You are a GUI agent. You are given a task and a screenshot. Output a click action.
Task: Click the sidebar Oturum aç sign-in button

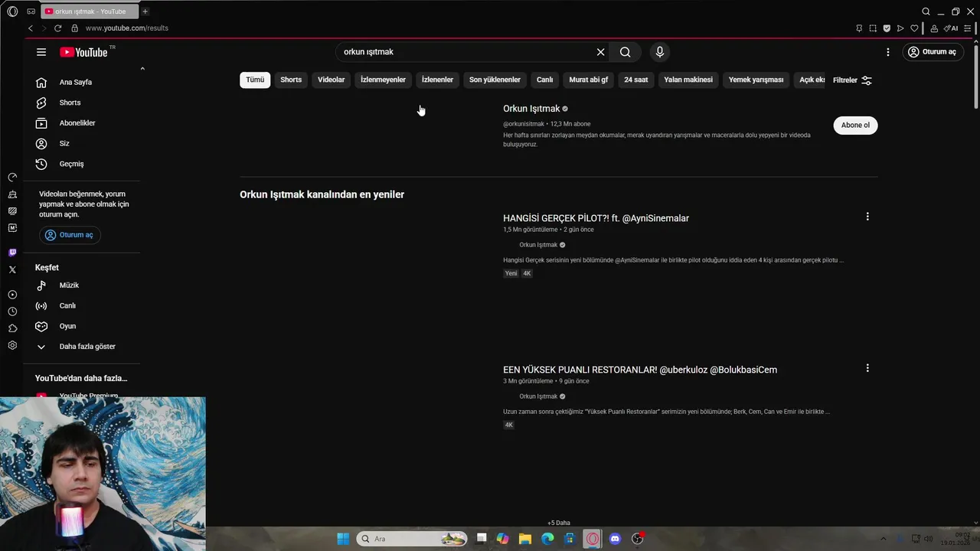pyautogui.click(x=70, y=235)
